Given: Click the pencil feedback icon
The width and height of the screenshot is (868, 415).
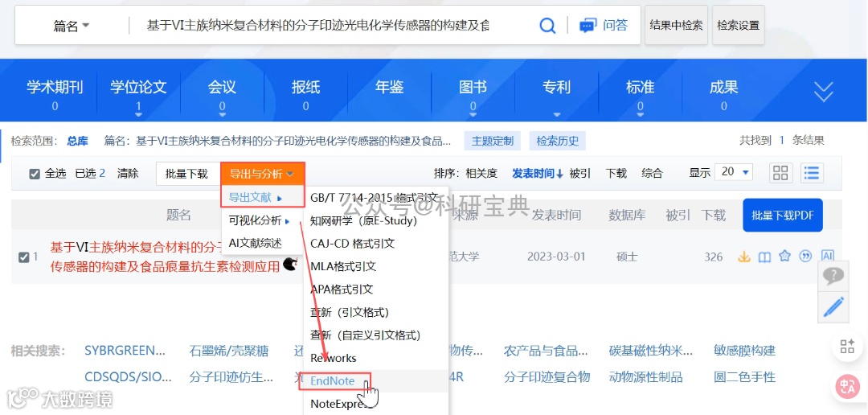Looking at the screenshot, I should pyautogui.click(x=833, y=306).
